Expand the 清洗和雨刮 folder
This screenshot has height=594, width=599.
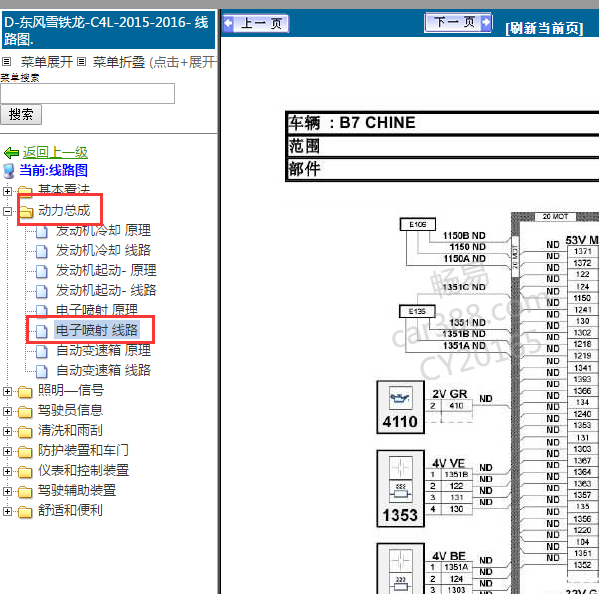(x=7, y=431)
